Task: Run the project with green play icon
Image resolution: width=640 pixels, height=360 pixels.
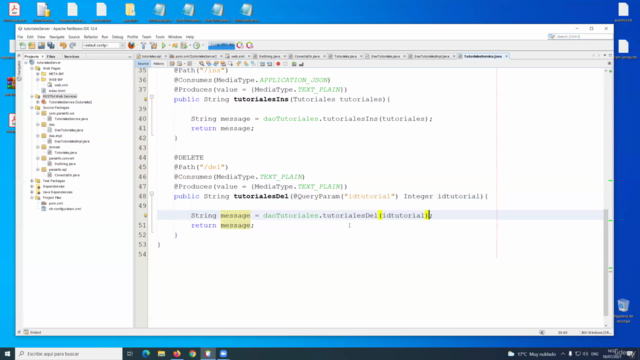Action: 164,45
